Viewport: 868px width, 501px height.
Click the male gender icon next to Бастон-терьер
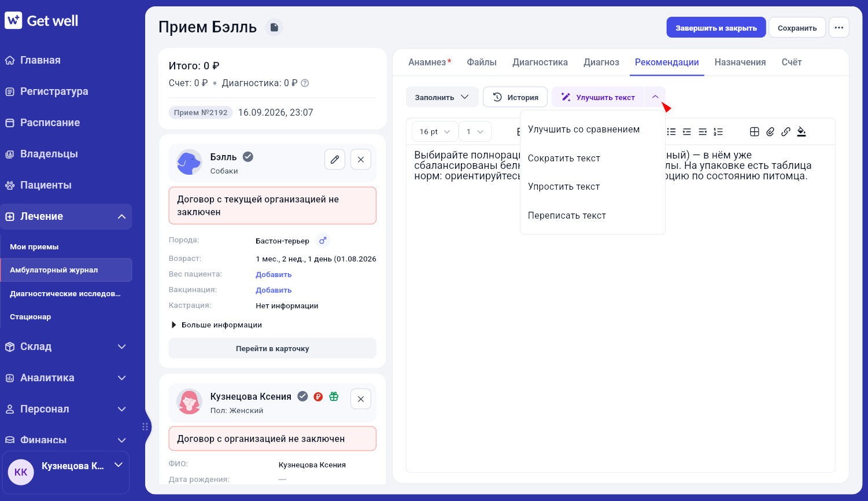click(x=323, y=240)
